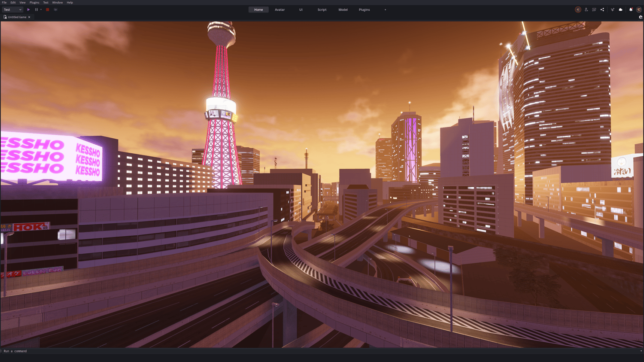Open the Help menu

click(70, 3)
